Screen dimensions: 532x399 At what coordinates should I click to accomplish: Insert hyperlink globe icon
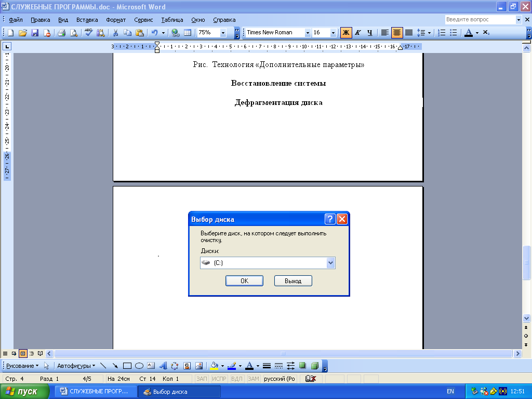176,33
